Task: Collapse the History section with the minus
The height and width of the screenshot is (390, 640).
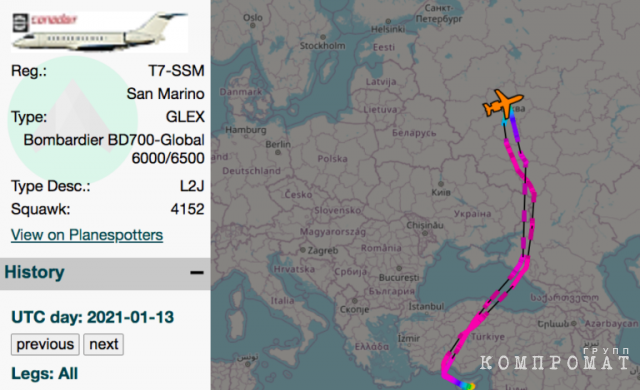Action: point(197,273)
